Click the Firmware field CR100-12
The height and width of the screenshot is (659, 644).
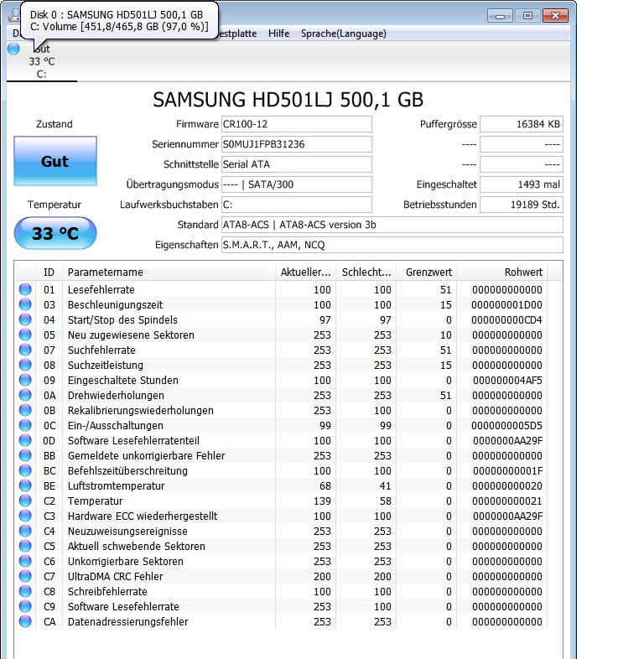[296, 124]
